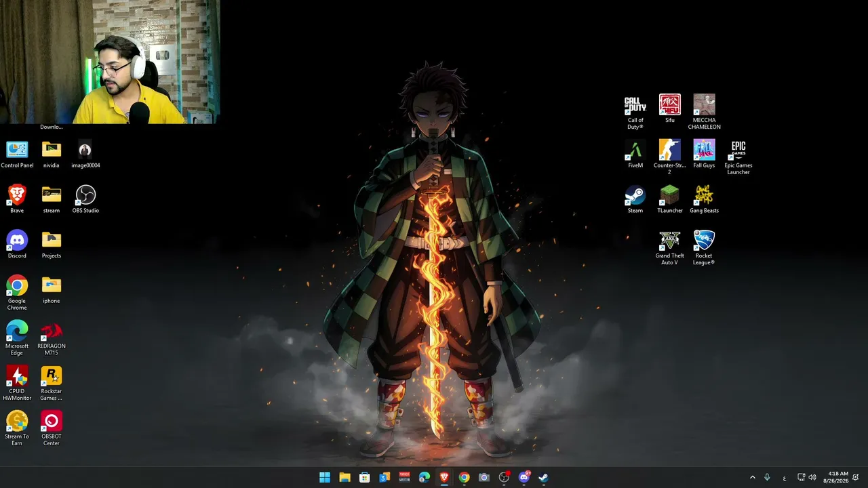Open the Windows Start menu
The image size is (868, 488).
click(x=325, y=477)
